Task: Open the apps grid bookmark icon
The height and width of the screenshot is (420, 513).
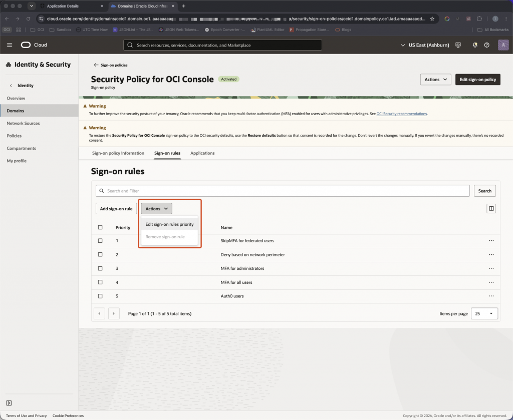Action: 19,30
